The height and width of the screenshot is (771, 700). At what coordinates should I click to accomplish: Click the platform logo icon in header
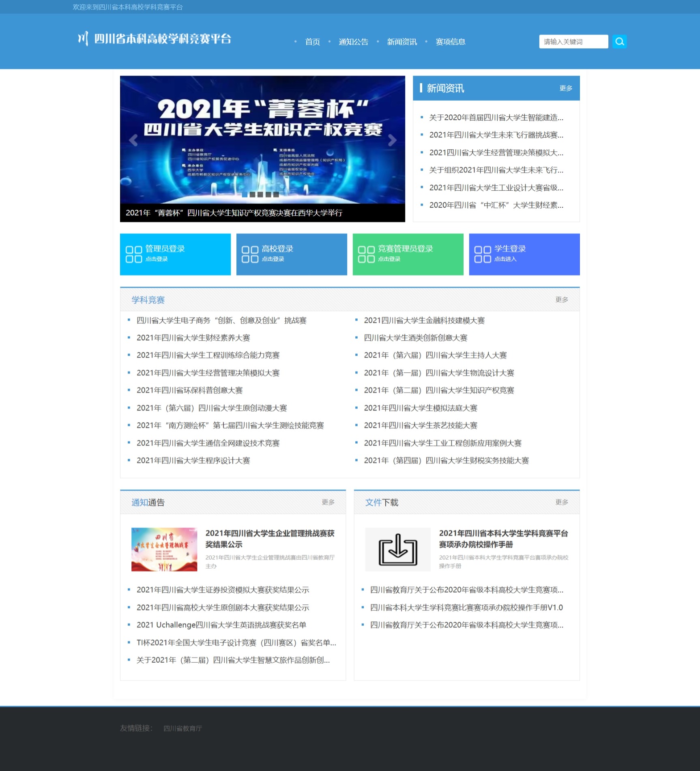click(x=83, y=39)
